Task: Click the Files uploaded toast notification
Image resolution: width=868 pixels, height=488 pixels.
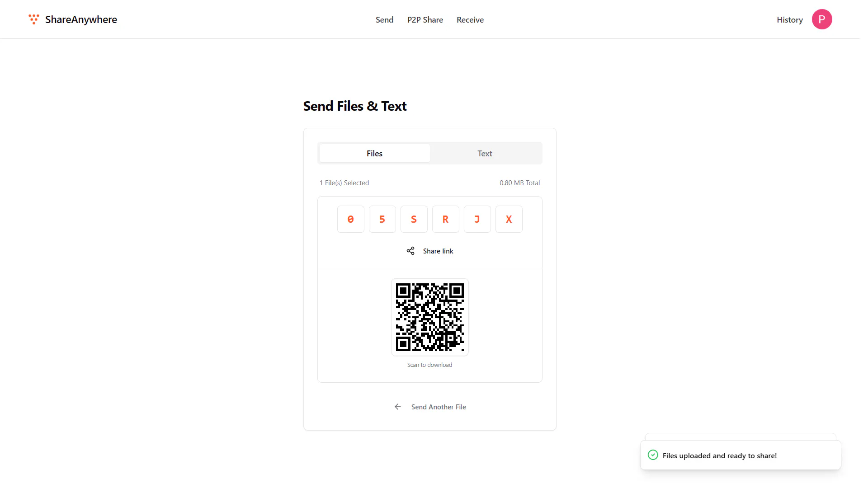Action: [741, 455]
